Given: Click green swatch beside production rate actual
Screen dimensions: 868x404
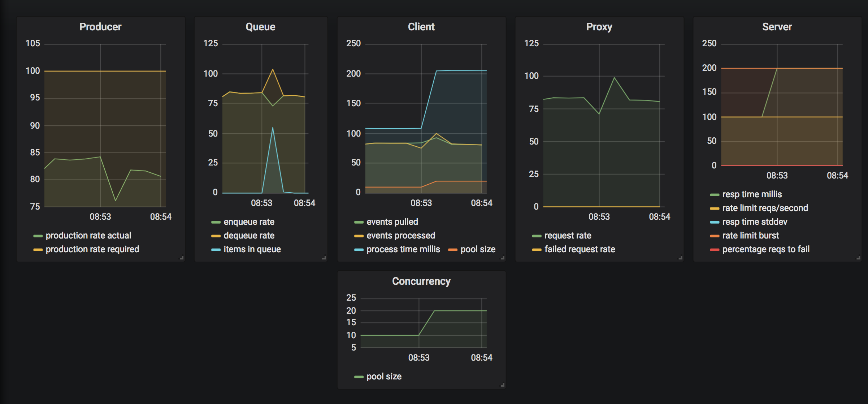Looking at the screenshot, I should (38, 236).
